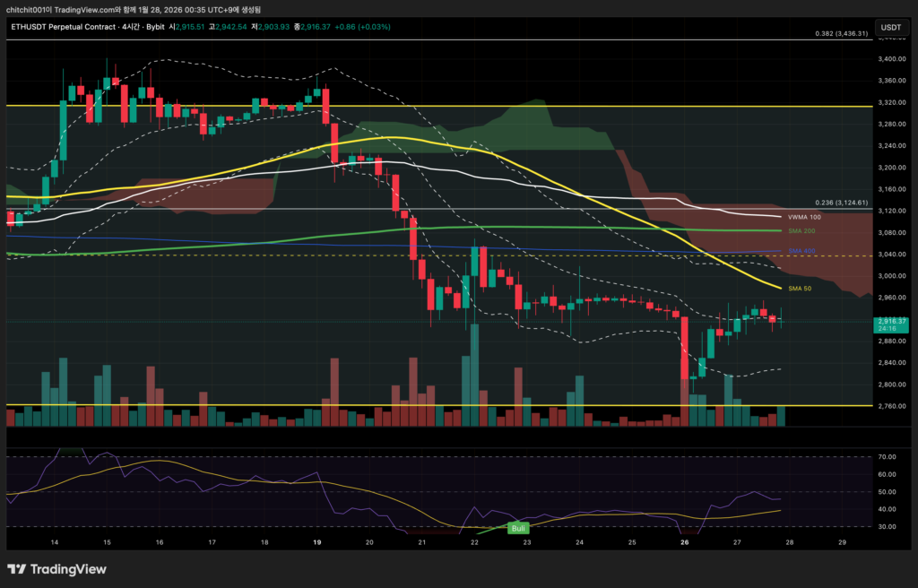Viewport: 918px width, 588px height.
Task: Select the VWMA 100 line label
Action: coord(802,217)
